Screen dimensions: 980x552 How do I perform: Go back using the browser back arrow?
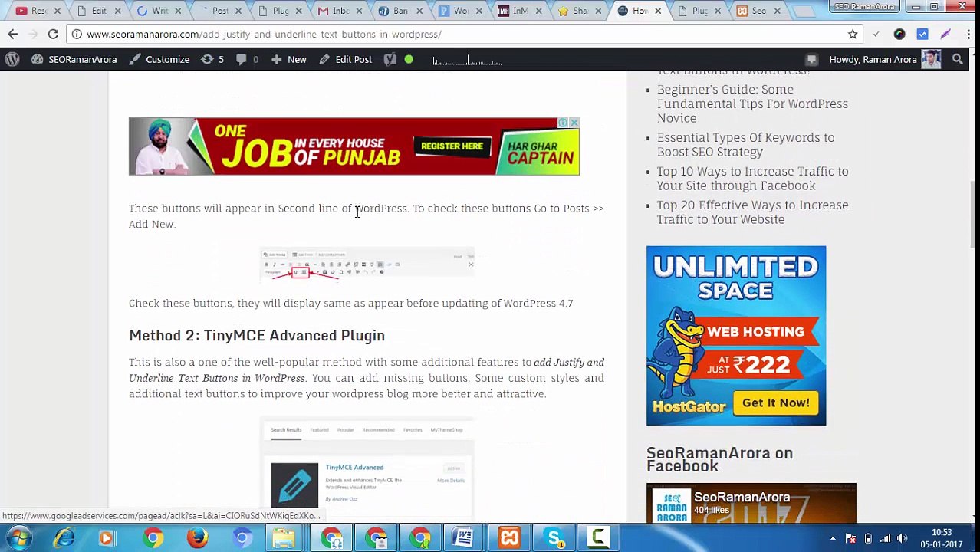point(13,34)
